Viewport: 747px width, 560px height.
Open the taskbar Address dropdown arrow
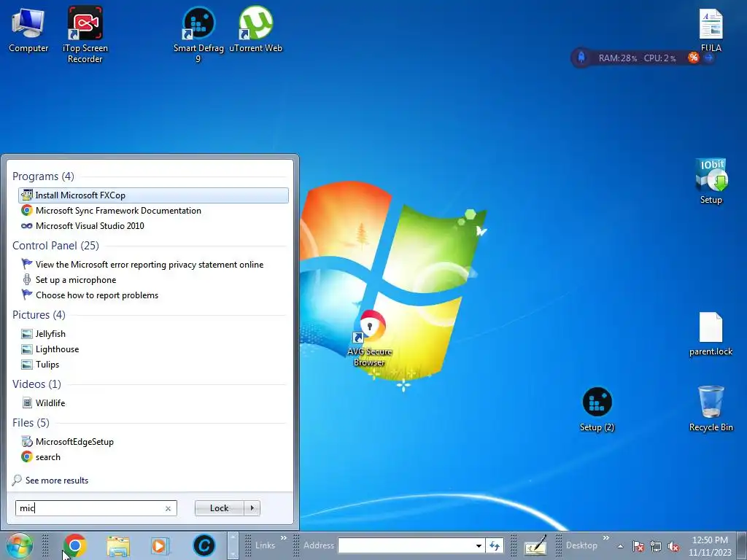click(x=479, y=545)
